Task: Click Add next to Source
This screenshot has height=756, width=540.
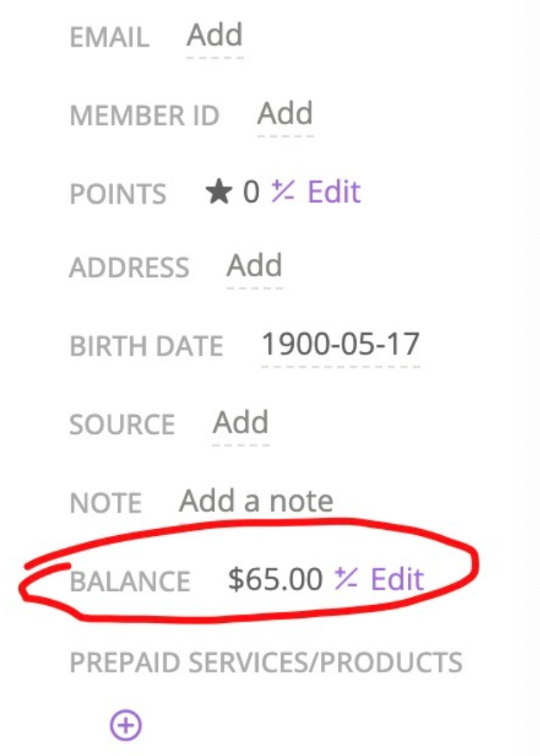Action: click(x=241, y=422)
